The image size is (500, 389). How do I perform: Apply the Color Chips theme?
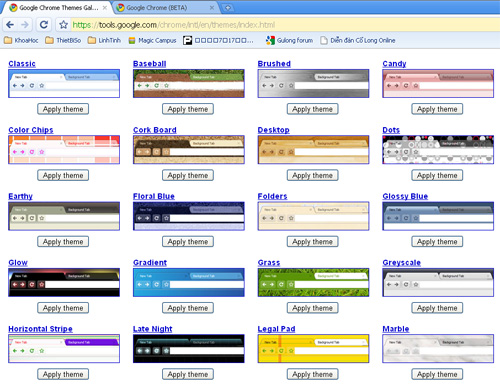click(63, 175)
